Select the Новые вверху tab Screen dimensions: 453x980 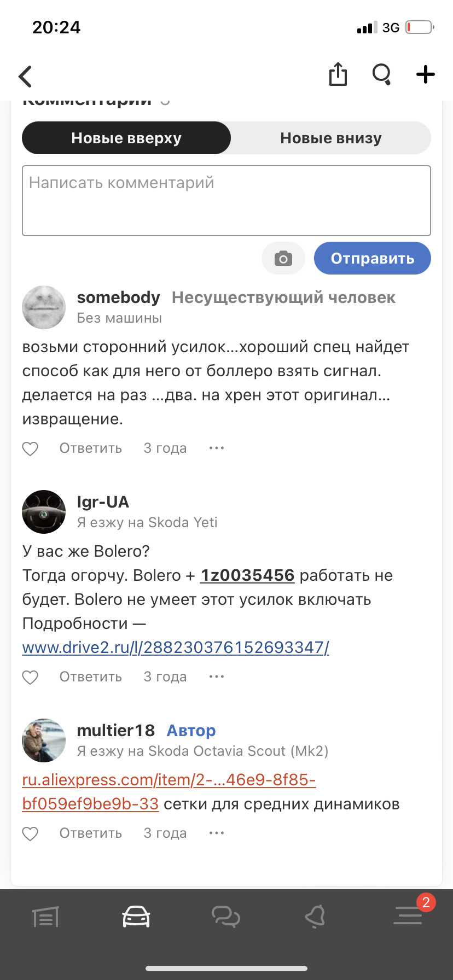[x=126, y=138]
